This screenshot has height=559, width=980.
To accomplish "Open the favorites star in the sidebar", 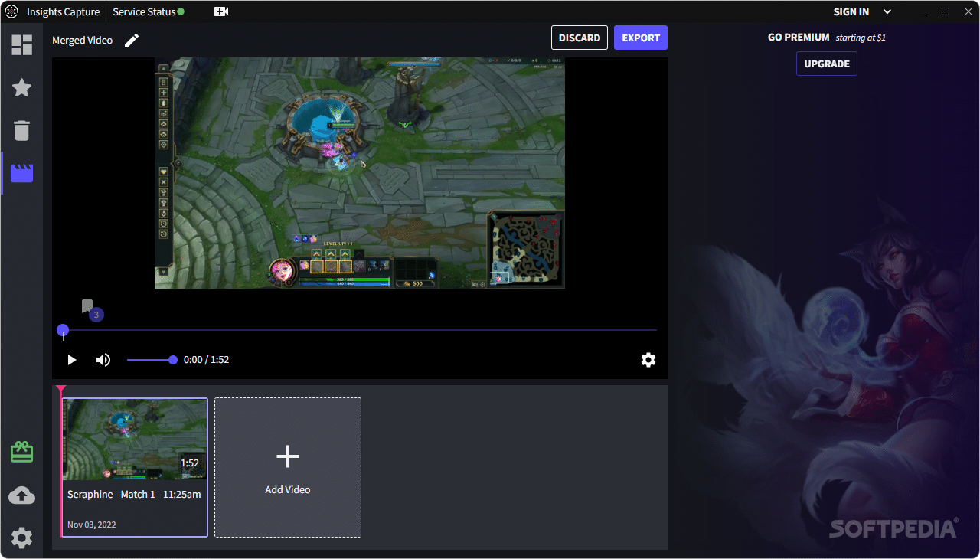I will tap(21, 87).
